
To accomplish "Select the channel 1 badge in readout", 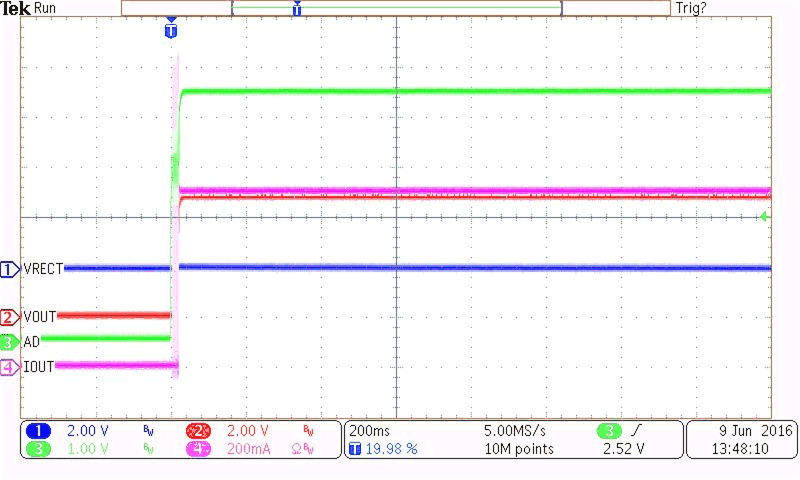I will (x=38, y=431).
